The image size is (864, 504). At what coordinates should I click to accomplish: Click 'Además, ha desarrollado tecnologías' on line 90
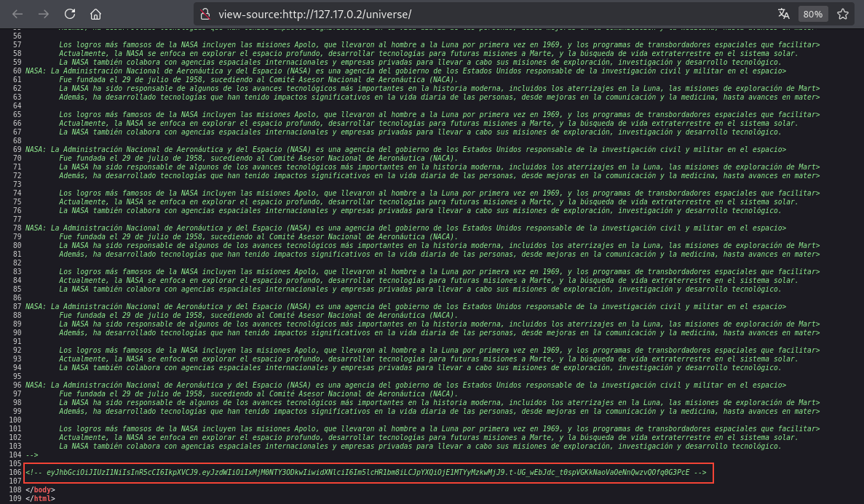132,332
